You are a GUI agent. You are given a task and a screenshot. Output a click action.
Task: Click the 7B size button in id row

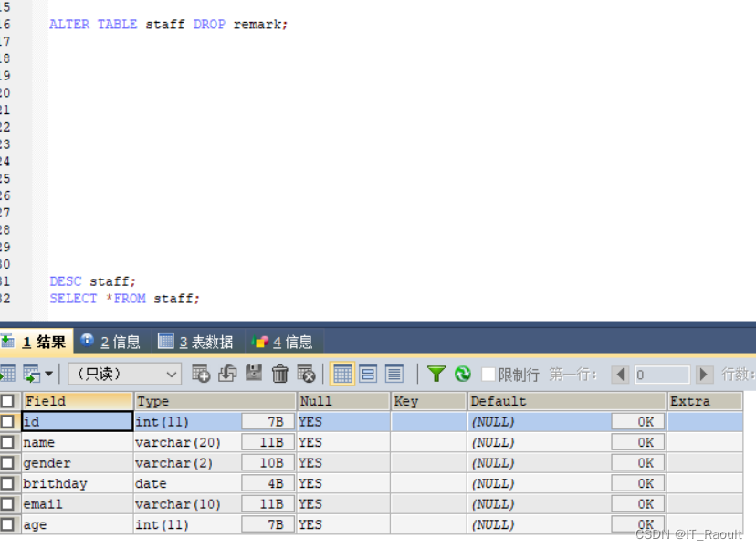point(268,422)
